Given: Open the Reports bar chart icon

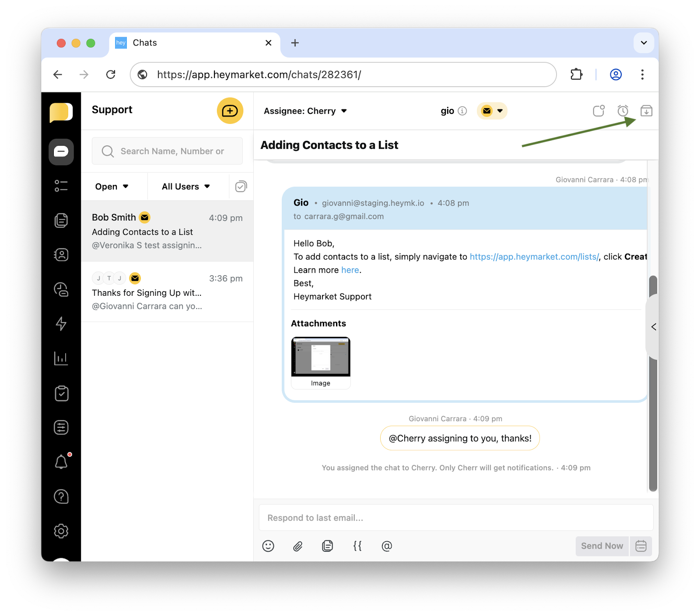Looking at the screenshot, I should (61, 358).
